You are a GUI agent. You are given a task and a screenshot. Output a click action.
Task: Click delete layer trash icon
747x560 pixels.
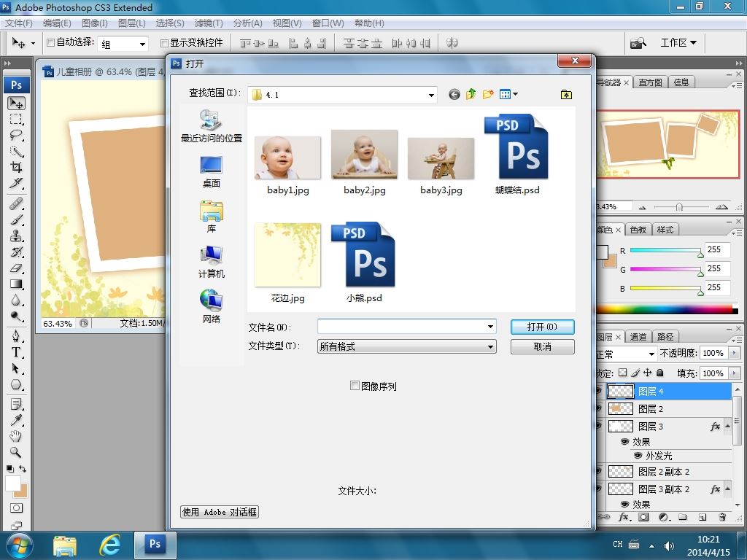722,517
